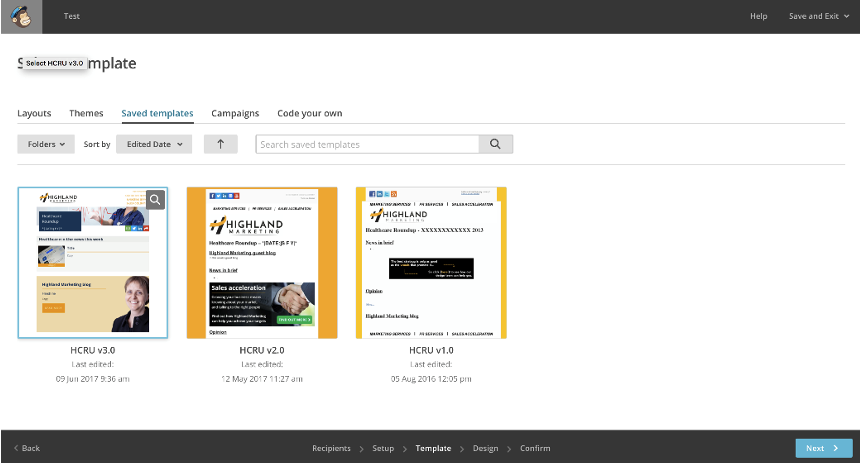The height and width of the screenshot is (463, 860).
Task: Open the Folders dropdown
Action: (46, 144)
